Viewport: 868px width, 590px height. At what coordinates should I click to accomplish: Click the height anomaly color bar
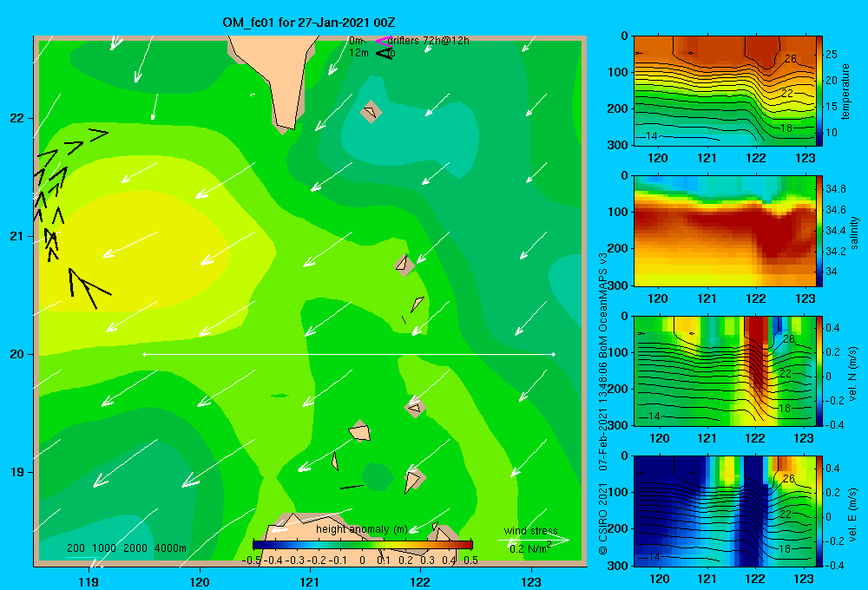point(363,543)
